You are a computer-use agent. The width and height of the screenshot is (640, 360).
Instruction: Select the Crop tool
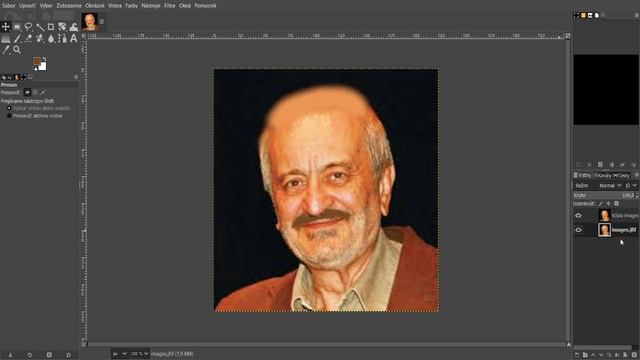[x=51, y=27]
